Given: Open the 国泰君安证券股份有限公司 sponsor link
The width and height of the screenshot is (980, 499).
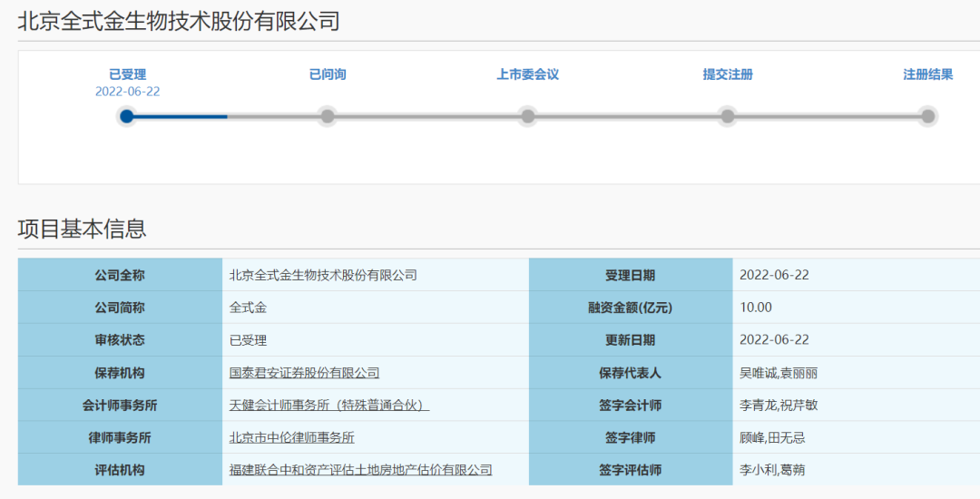Looking at the screenshot, I should (304, 373).
